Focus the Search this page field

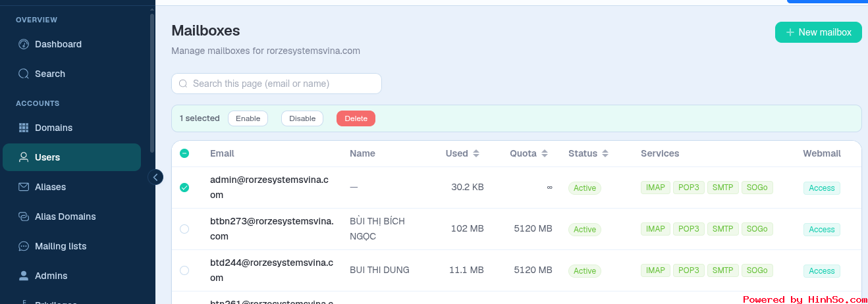click(277, 84)
